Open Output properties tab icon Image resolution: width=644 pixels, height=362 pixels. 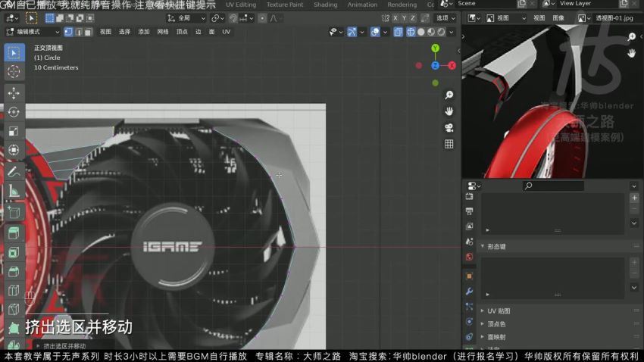(x=470, y=211)
